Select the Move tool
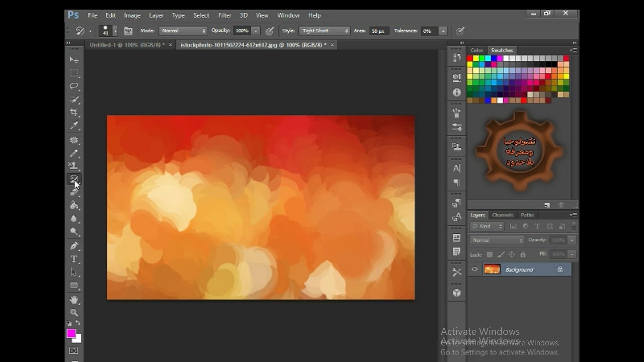The image size is (644, 362). coord(74,59)
